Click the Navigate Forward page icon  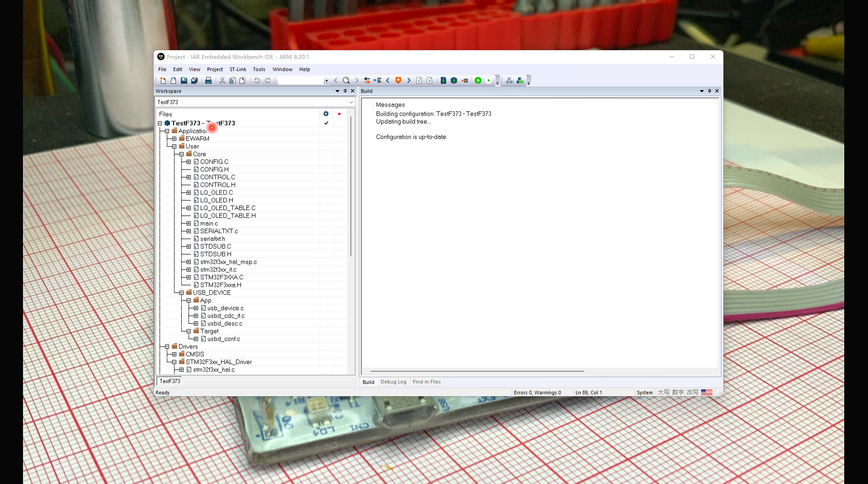point(429,81)
